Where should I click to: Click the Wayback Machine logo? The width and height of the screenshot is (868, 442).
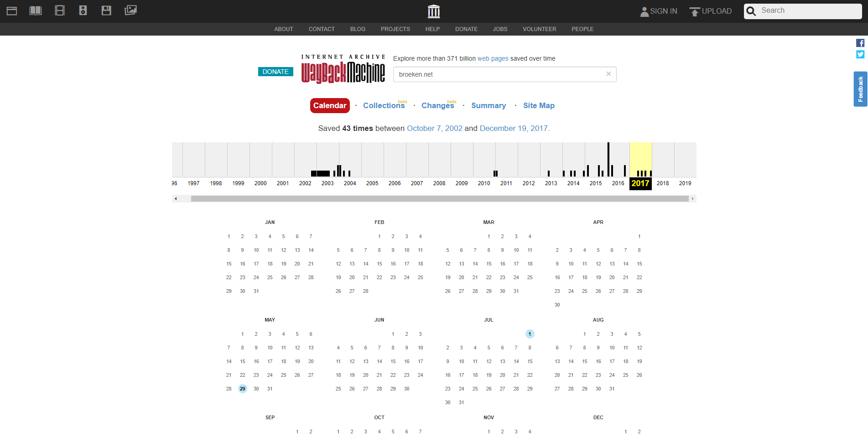coord(343,69)
